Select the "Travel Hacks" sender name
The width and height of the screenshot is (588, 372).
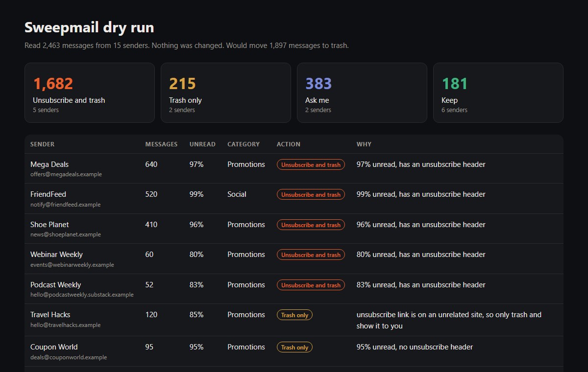point(50,315)
